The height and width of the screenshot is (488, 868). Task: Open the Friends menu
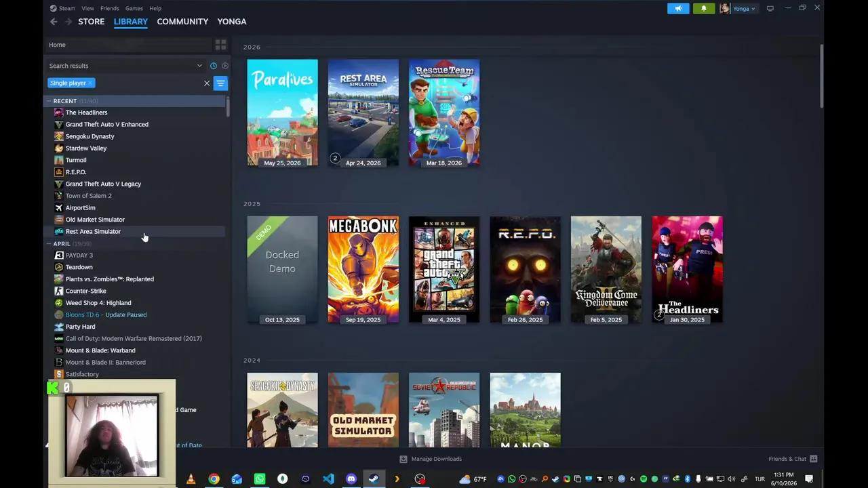point(109,8)
